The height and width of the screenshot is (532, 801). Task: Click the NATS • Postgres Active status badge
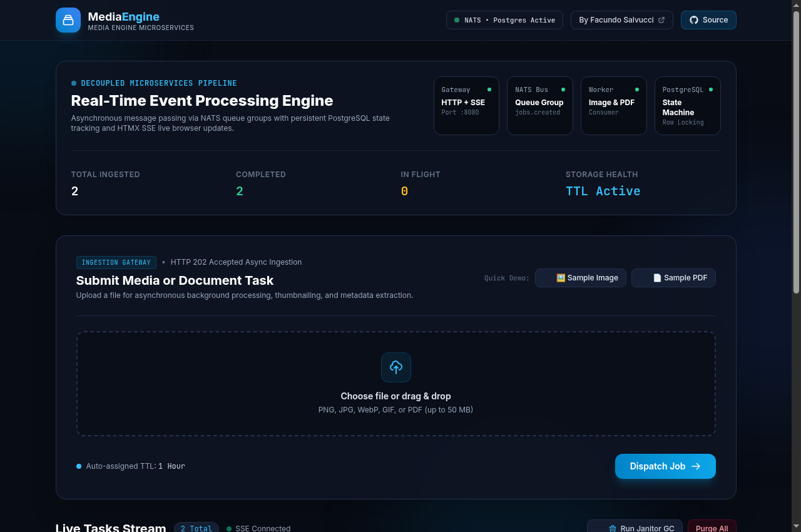point(504,20)
